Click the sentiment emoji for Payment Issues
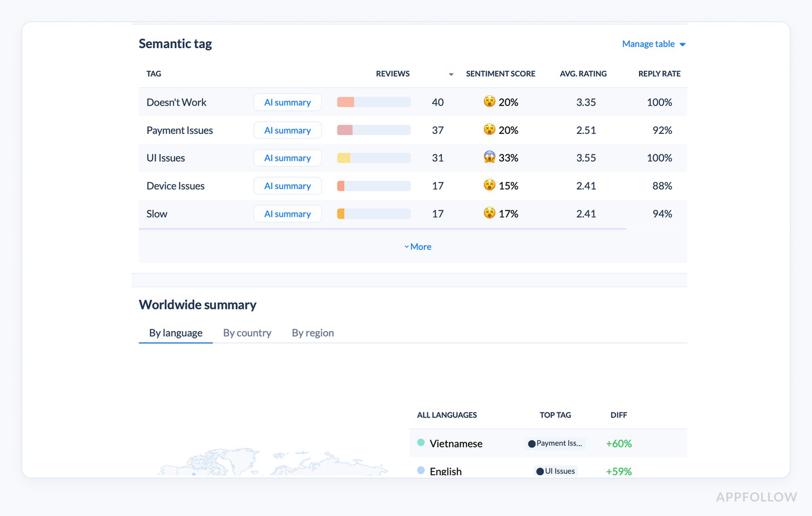This screenshot has height=516, width=812. [x=489, y=129]
